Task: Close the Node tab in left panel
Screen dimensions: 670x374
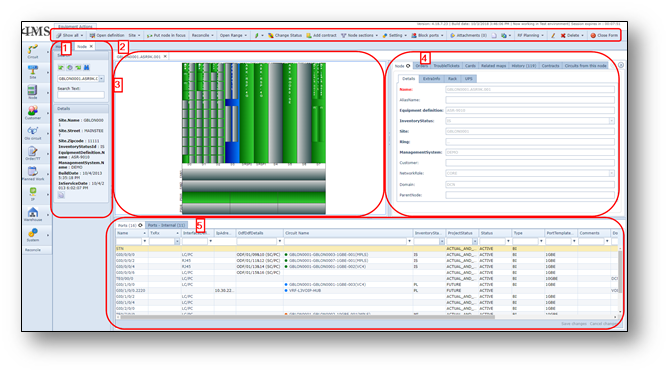Action: coord(91,47)
